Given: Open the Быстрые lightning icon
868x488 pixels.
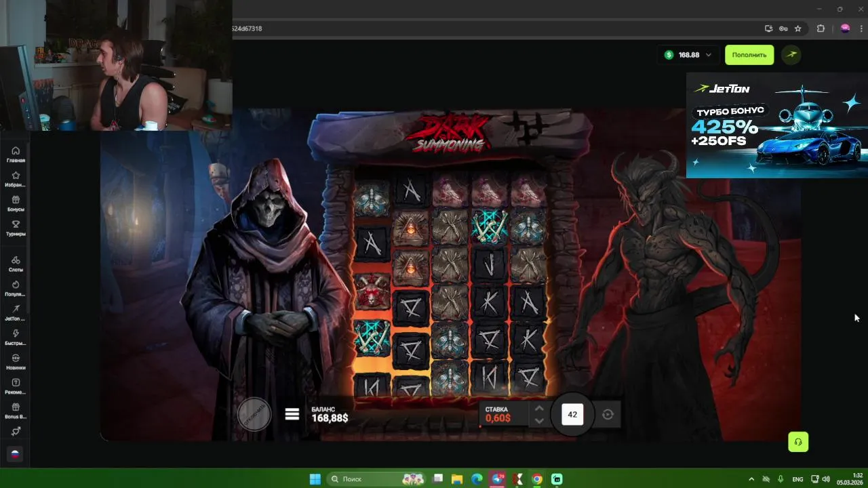Looking at the screenshot, I should coord(16,337).
